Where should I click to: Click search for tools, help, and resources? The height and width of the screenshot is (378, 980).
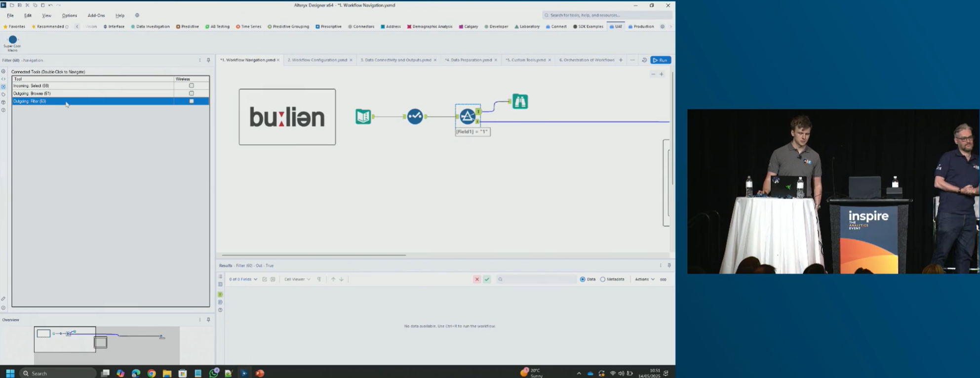point(607,15)
